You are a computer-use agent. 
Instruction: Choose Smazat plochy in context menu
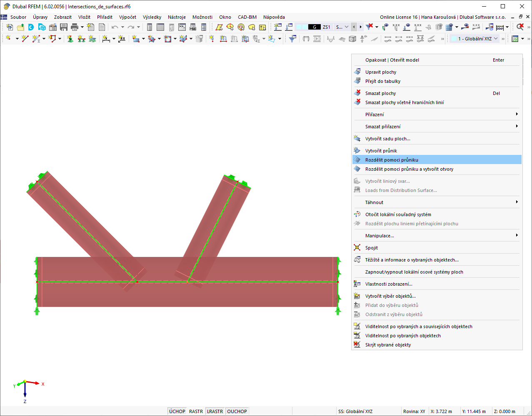pos(437,93)
